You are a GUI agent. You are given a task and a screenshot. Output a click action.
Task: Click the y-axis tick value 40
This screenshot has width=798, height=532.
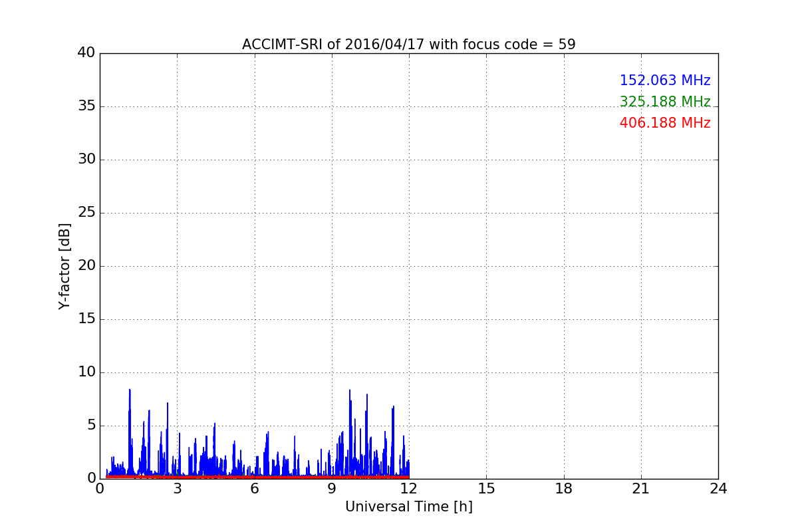[86, 53]
